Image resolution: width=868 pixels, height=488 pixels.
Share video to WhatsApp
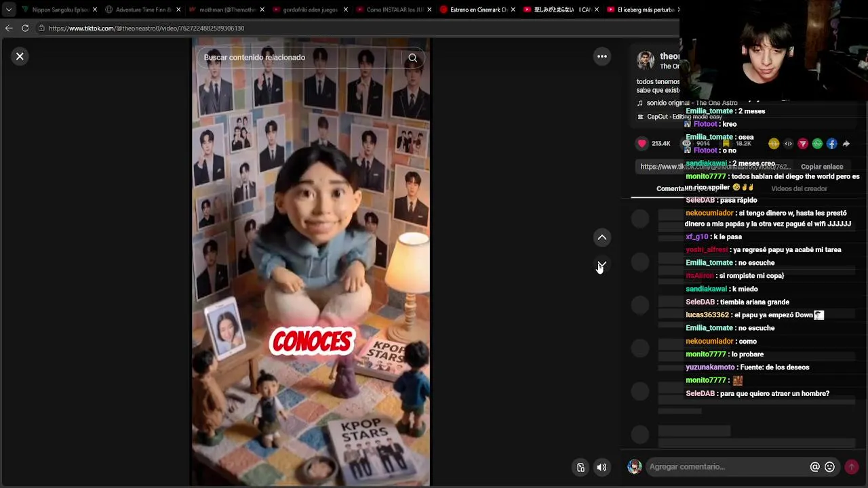click(x=817, y=144)
